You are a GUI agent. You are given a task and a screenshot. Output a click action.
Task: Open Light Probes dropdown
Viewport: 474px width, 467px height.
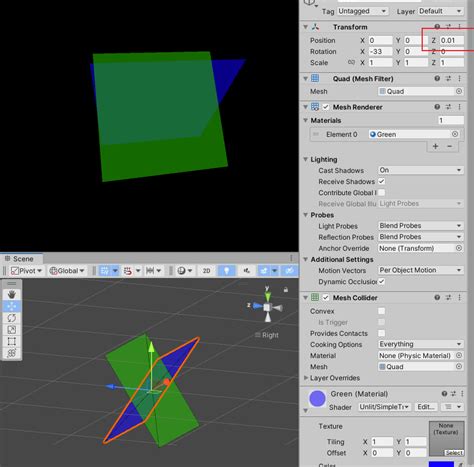pyautogui.click(x=421, y=226)
